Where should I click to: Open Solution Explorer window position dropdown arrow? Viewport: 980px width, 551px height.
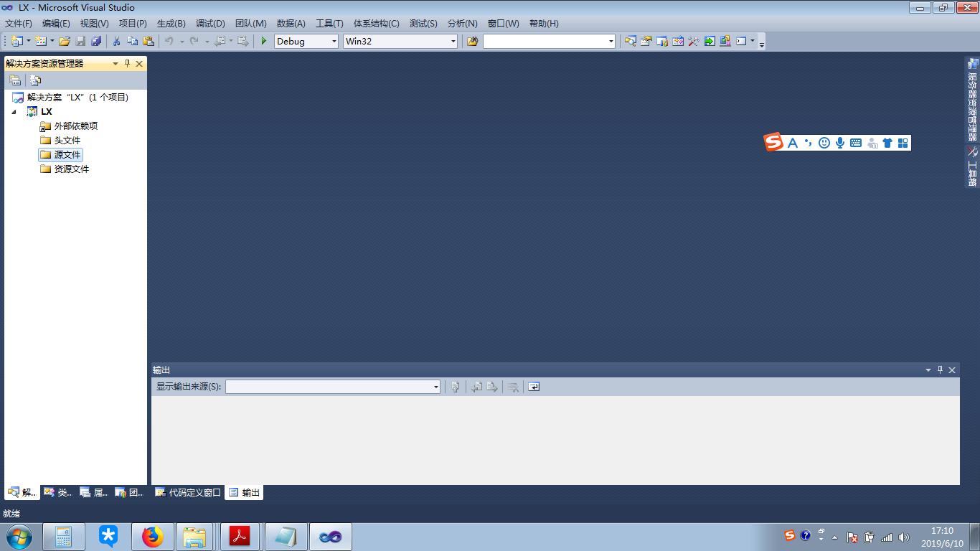tap(115, 63)
